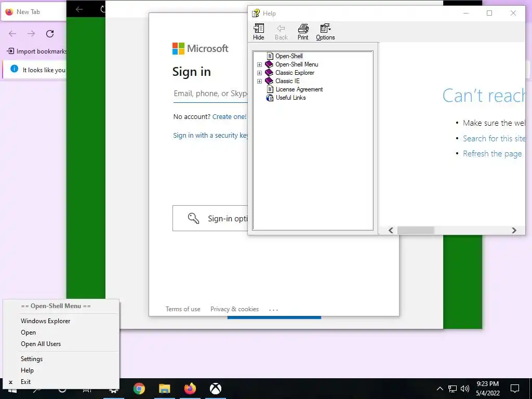Expand the Open-Shell Menu tree node
This screenshot has height=399, width=532.
point(260,64)
